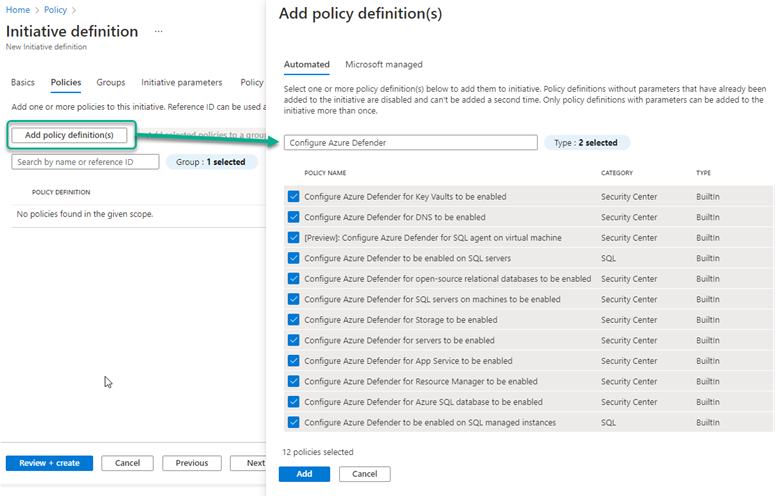
Task: Uncheck Configure Azure Defender for DNS policy
Action: 294,217
